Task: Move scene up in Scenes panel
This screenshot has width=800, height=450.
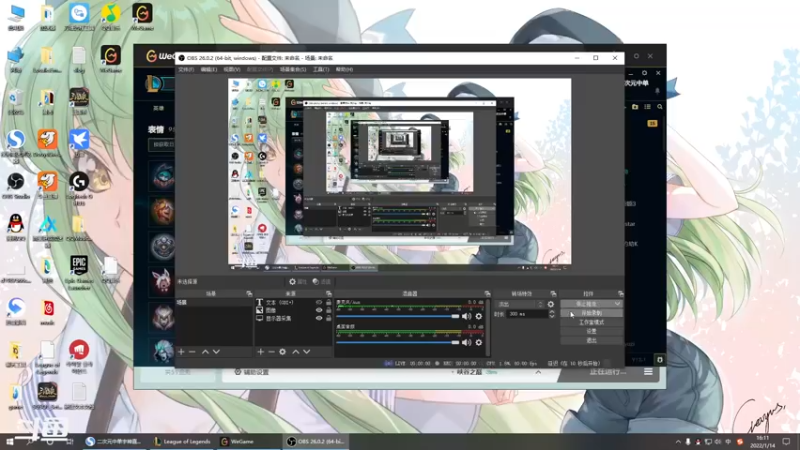Action: (x=205, y=352)
